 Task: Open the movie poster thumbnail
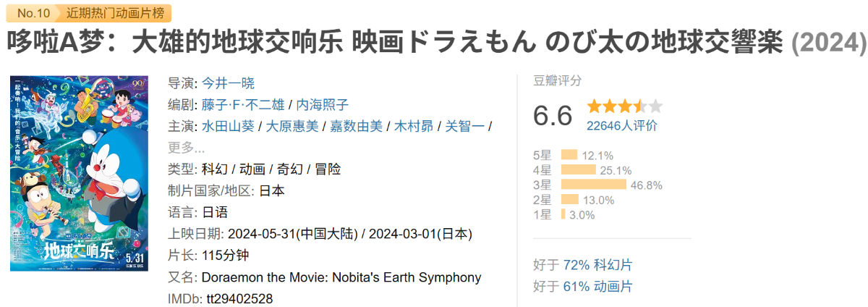[79, 173]
